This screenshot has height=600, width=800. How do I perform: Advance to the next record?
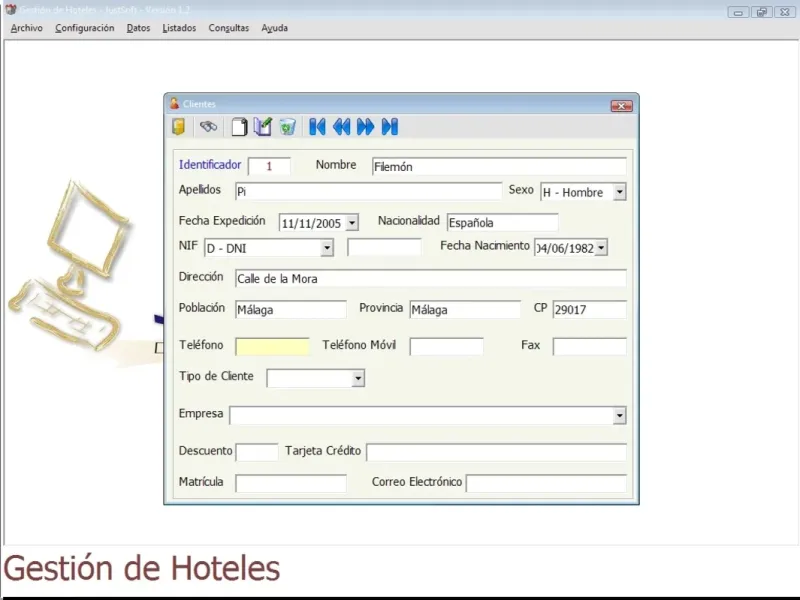pos(365,127)
